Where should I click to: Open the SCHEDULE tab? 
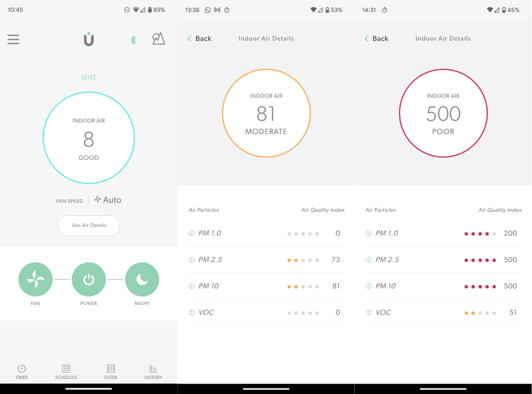66,372
